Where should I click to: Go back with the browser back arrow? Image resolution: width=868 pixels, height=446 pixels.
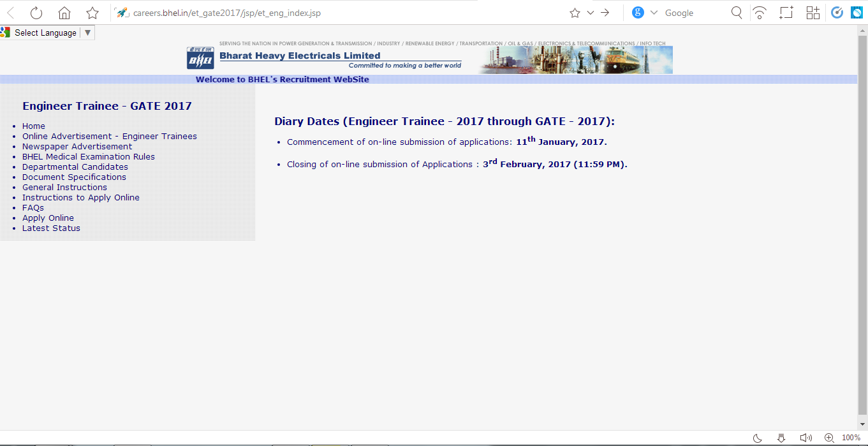(10, 13)
